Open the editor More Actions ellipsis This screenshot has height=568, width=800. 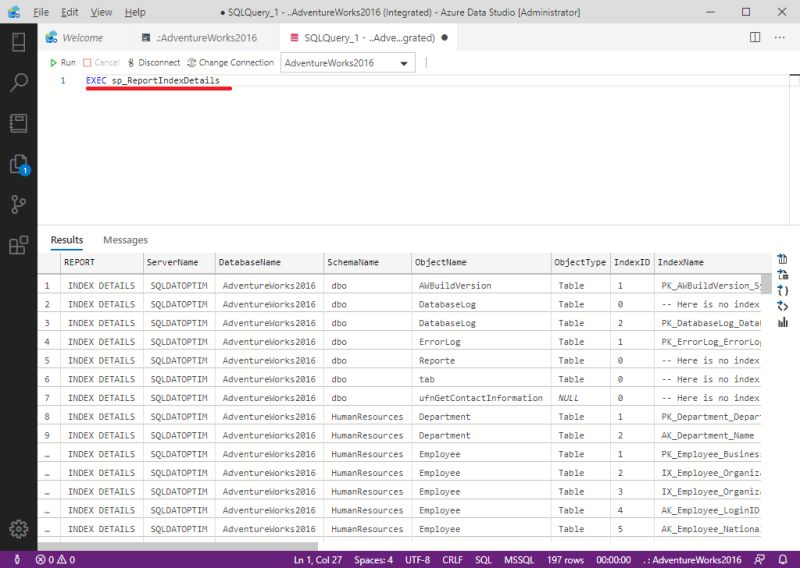780,37
